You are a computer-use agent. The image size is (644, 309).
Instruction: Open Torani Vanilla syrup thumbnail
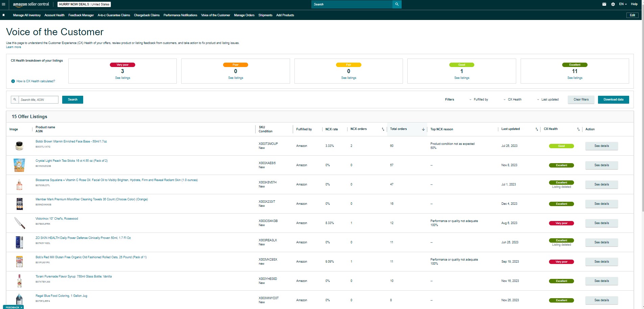coord(19,281)
